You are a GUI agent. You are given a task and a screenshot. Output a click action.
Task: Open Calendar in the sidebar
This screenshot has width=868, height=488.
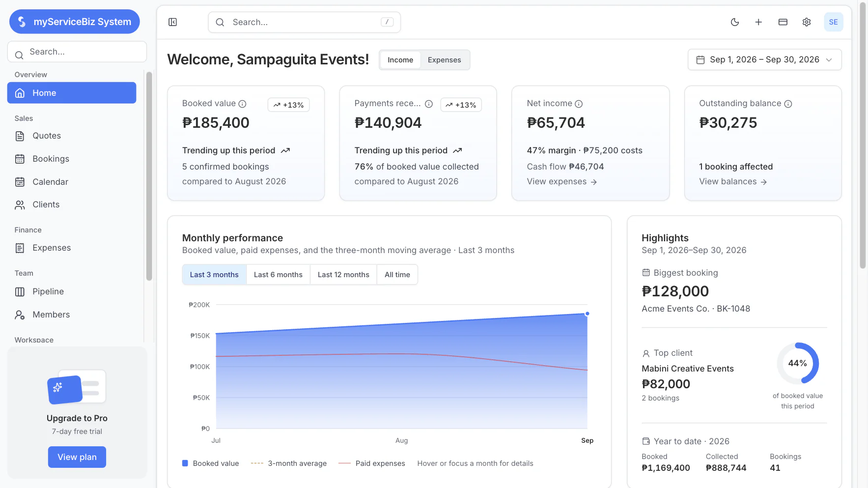pyautogui.click(x=72, y=182)
